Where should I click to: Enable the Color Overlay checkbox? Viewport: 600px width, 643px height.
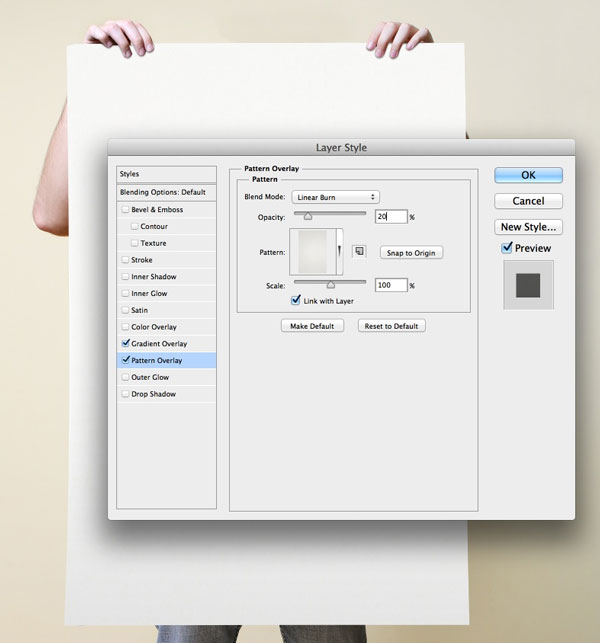tap(125, 327)
